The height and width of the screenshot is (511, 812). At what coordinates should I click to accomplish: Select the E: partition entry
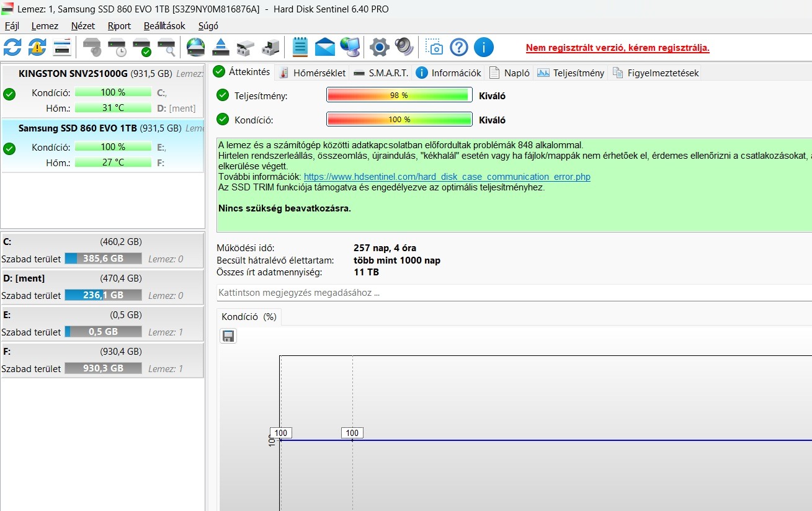[102, 323]
